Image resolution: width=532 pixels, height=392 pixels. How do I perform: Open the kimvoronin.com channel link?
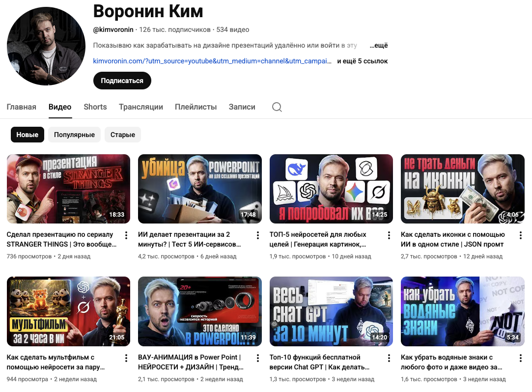(212, 61)
